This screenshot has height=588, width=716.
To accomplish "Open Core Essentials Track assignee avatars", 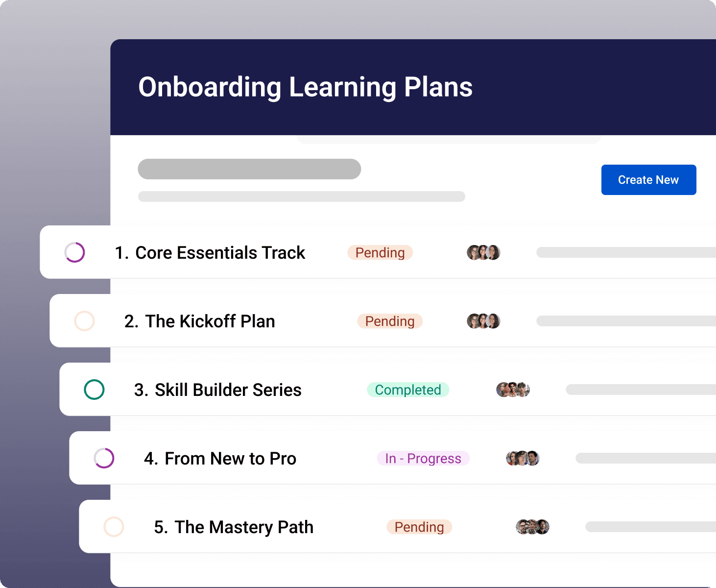I will 483,252.
